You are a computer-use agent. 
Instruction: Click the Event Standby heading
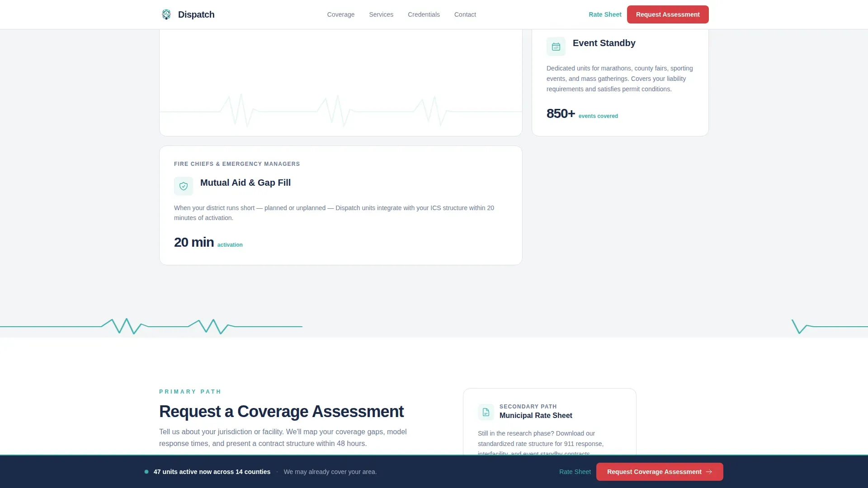click(x=604, y=43)
